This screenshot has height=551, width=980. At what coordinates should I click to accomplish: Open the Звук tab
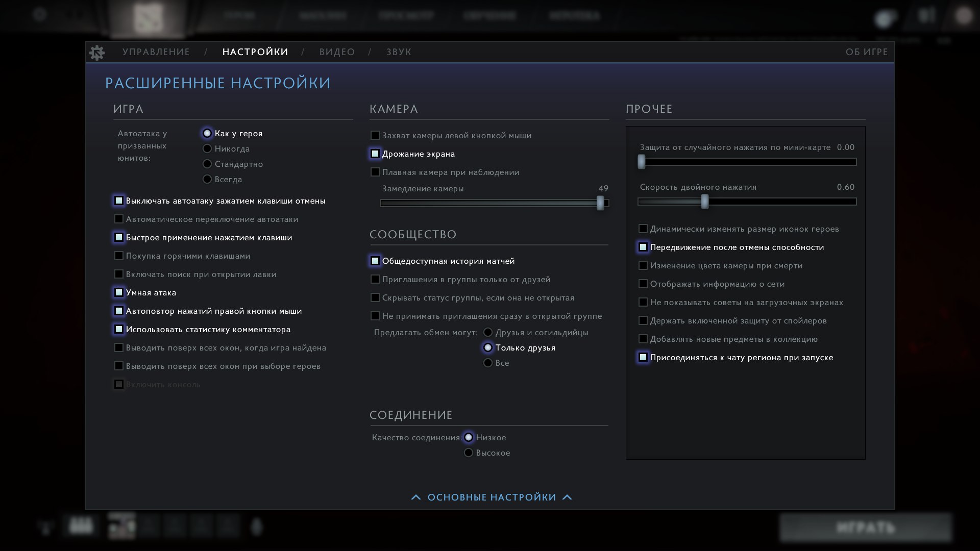[x=399, y=52]
